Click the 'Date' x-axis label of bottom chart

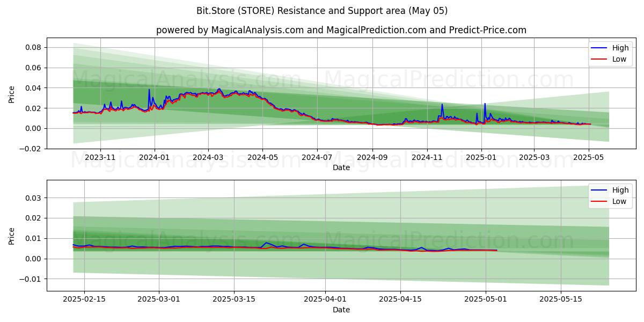[341, 310]
